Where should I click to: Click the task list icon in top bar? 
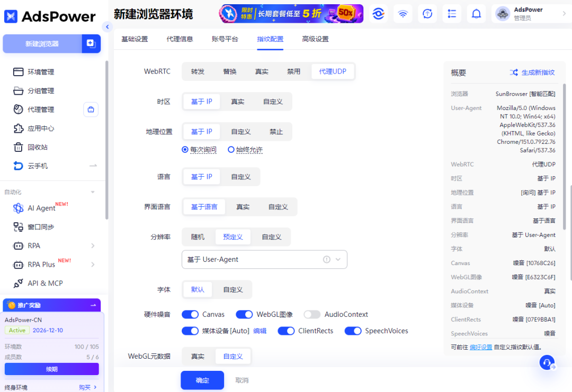[452, 14]
